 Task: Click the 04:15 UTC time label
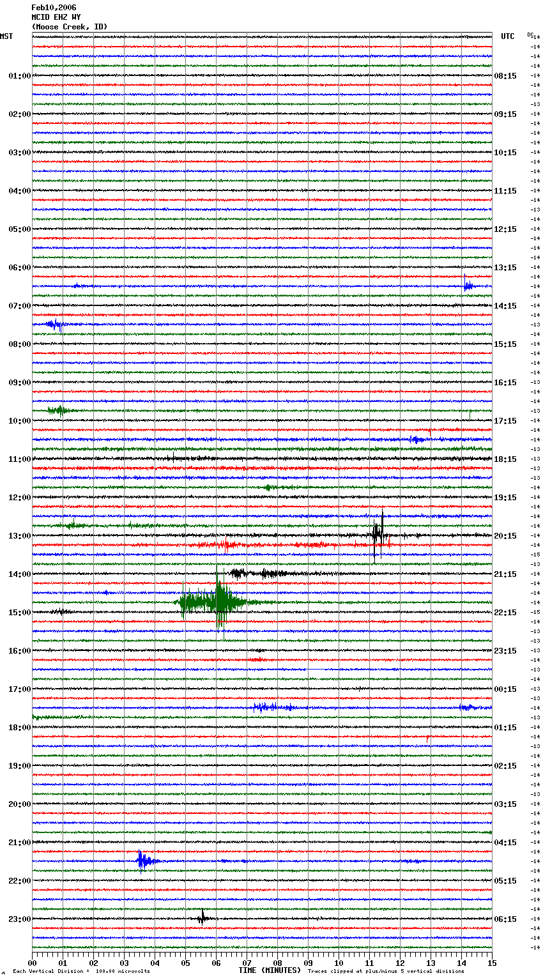tap(505, 843)
